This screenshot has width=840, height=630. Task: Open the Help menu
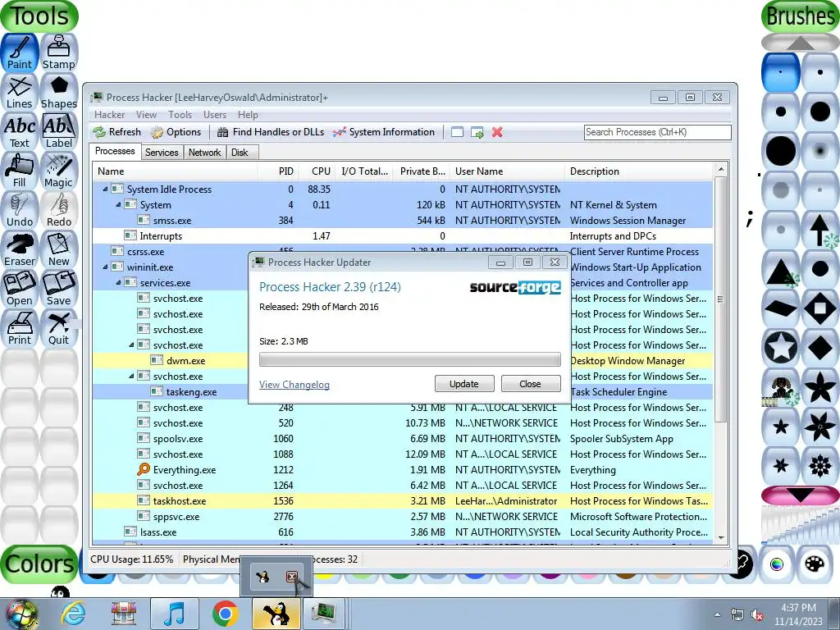coord(248,115)
